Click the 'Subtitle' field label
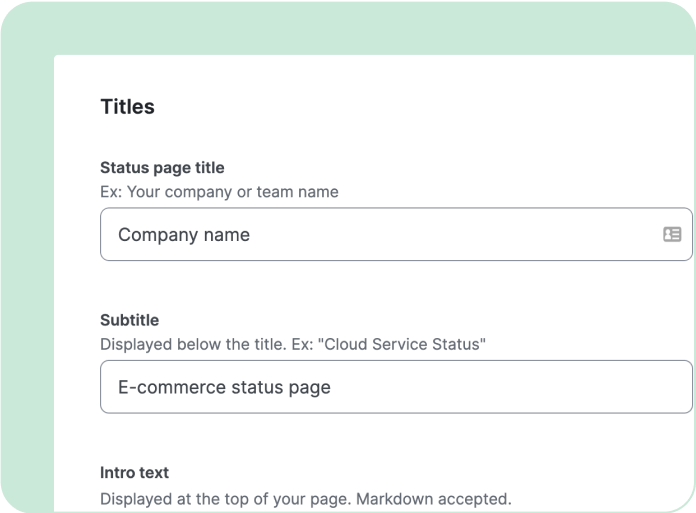The height and width of the screenshot is (513, 696). point(129,320)
